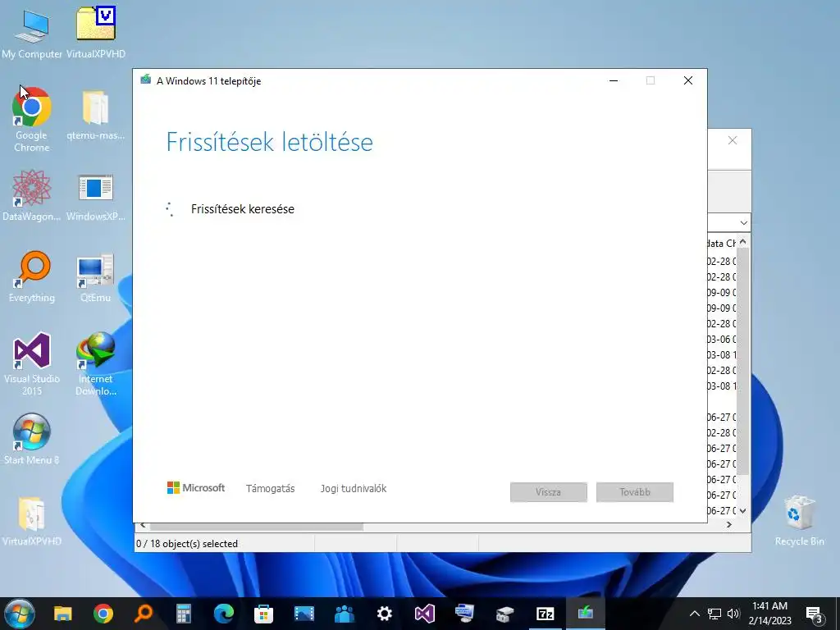840x630 pixels.
Task: Open DataWagon desktop shortcut
Action: coord(32,195)
